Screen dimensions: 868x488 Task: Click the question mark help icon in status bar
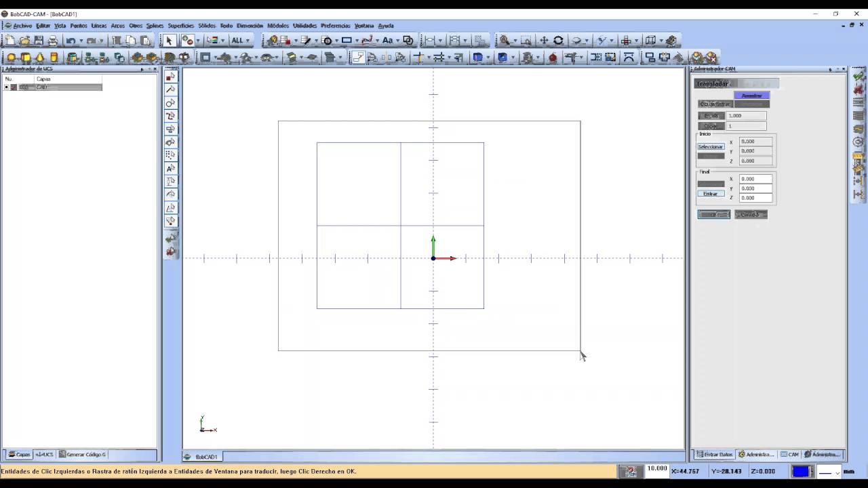pyautogui.click(x=631, y=471)
